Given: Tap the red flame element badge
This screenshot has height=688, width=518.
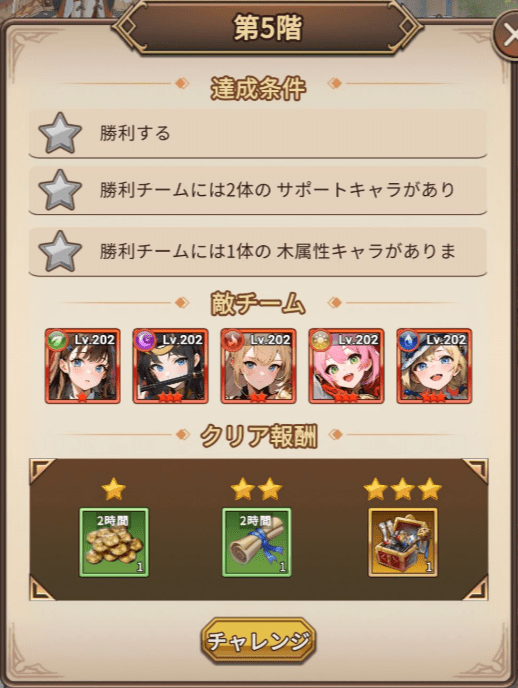Looking at the screenshot, I should (233, 340).
